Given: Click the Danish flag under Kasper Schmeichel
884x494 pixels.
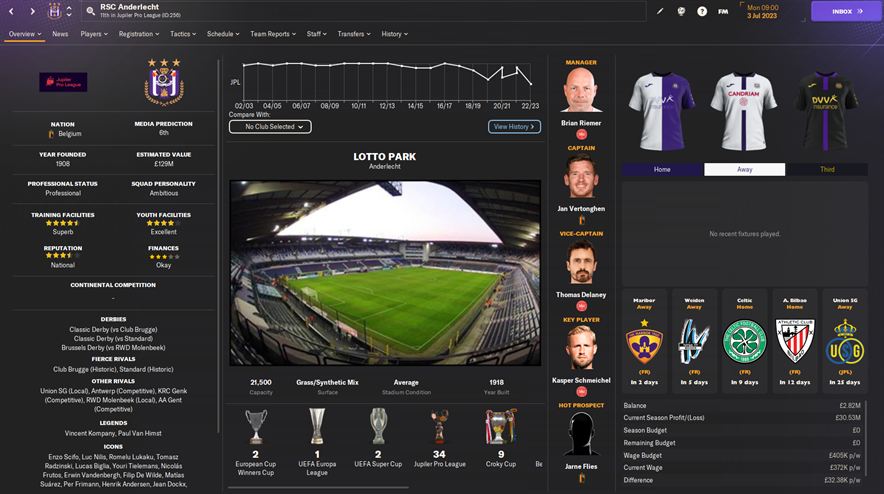Looking at the screenshot, I should pyautogui.click(x=581, y=391).
